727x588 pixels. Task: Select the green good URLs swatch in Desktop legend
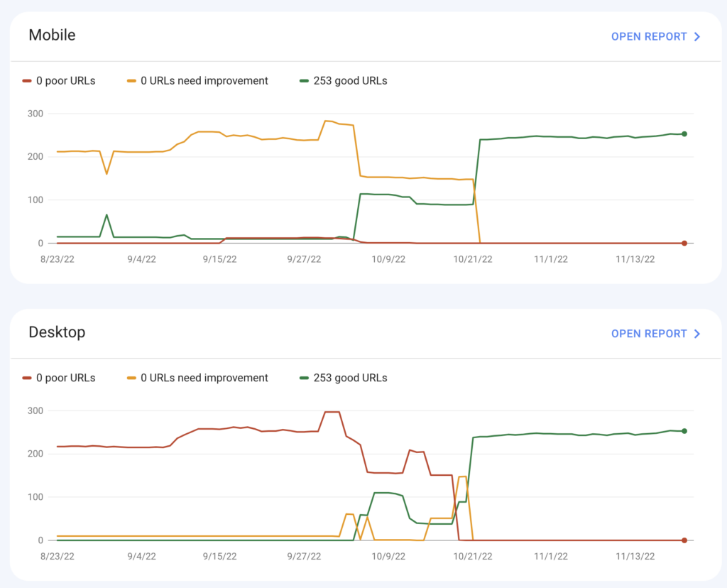(x=304, y=378)
